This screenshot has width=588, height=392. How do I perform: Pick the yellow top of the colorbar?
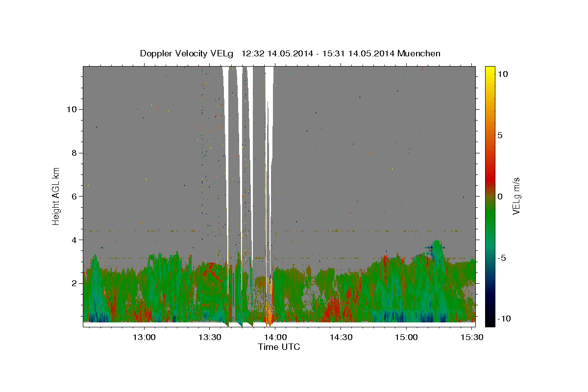pos(490,71)
